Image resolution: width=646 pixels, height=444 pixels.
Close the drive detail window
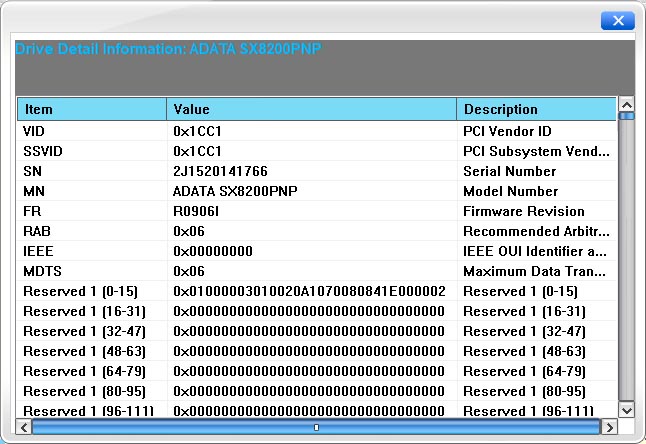(618, 21)
